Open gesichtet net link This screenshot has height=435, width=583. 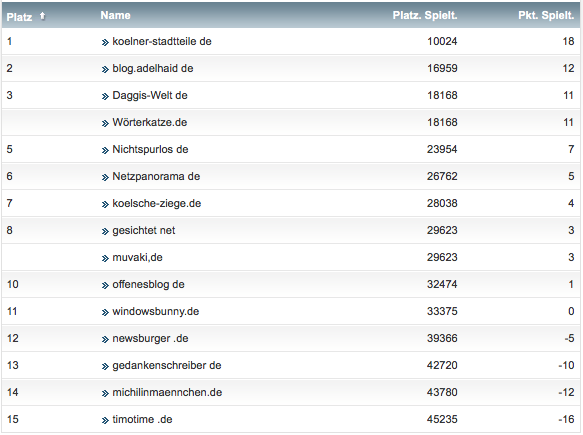point(144,231)
